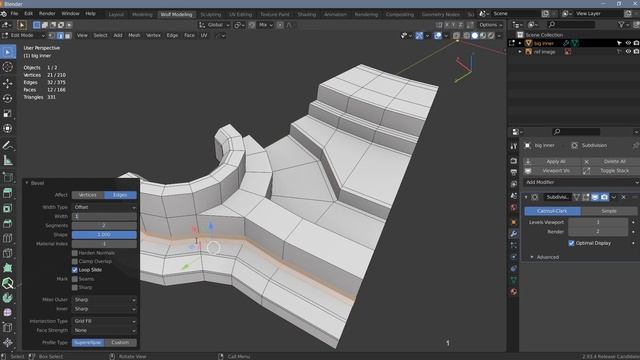This screenshot has height=360, width=640.
Task: Select the Rotate tool
Action: click(8, 98)
